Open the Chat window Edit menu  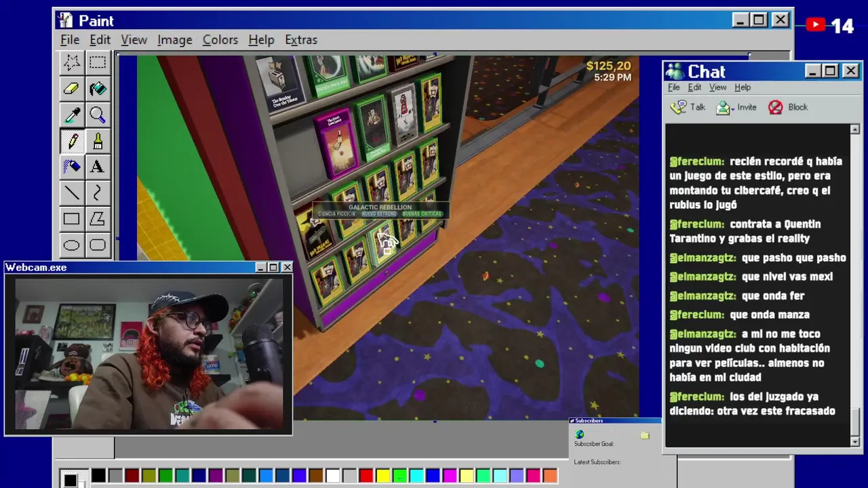click(695, 87)
